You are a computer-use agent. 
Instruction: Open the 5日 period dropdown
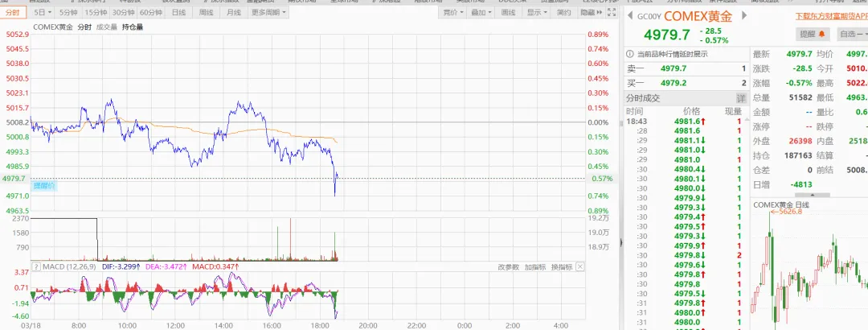(x=43, y=12)
